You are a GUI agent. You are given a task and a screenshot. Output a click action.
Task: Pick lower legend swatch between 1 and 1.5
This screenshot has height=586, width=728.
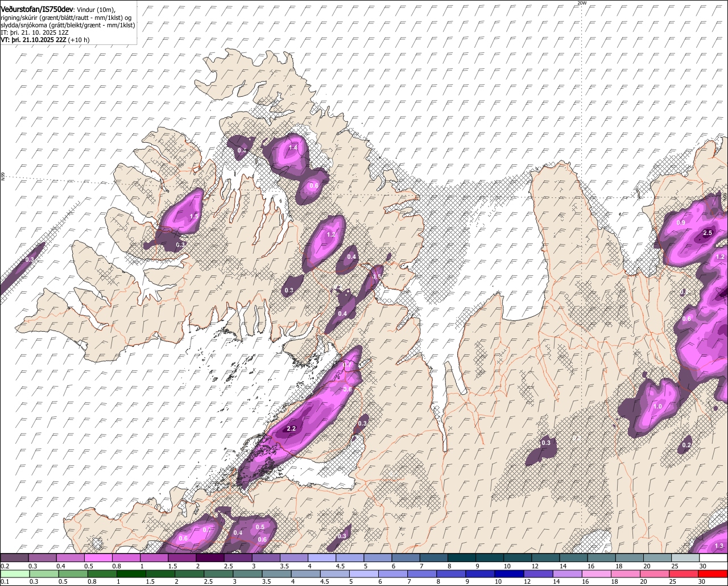131,573
